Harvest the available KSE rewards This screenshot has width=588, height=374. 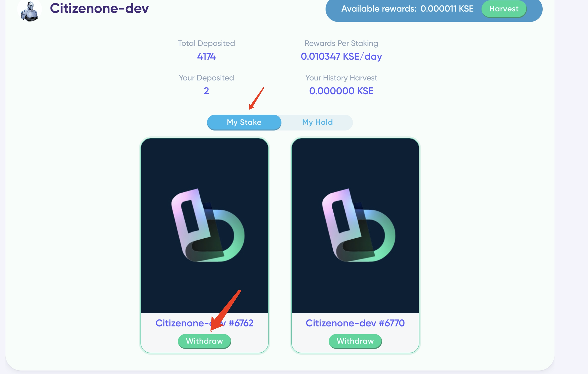coord(504,9)
